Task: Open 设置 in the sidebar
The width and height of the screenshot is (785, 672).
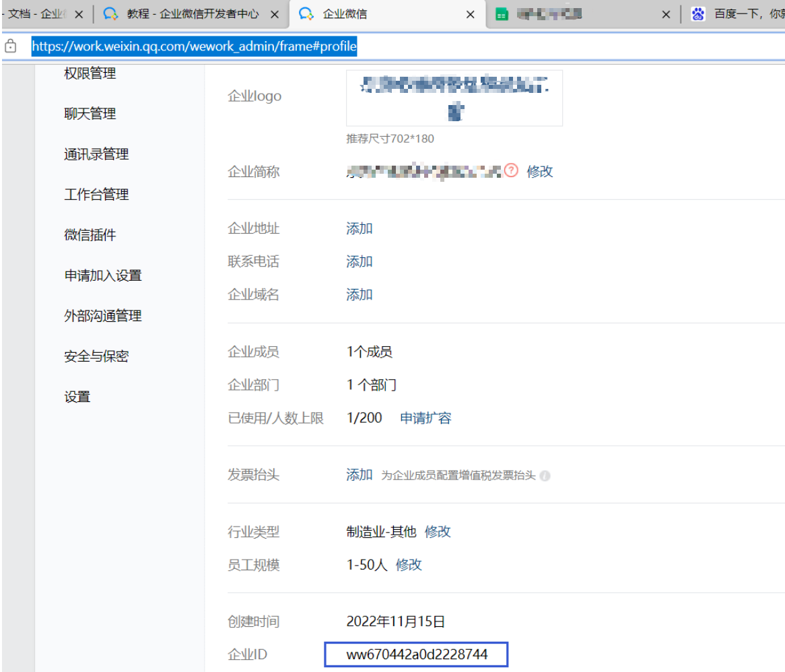Action: click(x=77, y=397)
